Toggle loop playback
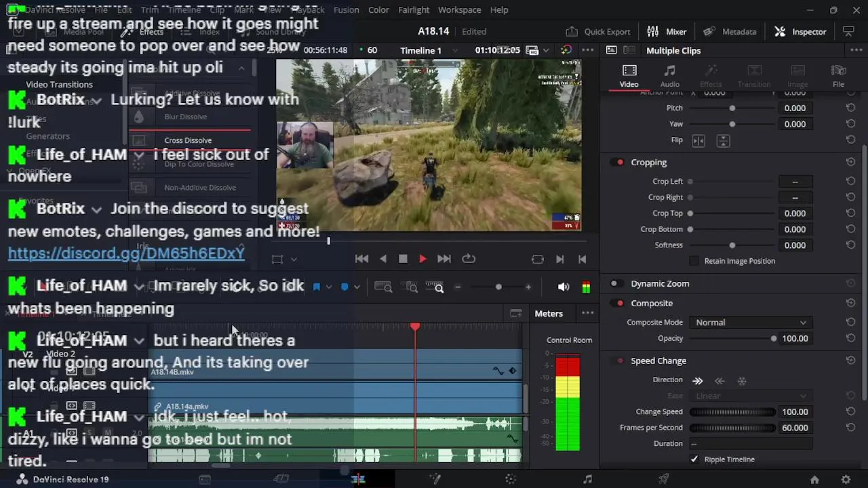The width and height of the screenshot is (868, 488). click(x=469, y=259)
